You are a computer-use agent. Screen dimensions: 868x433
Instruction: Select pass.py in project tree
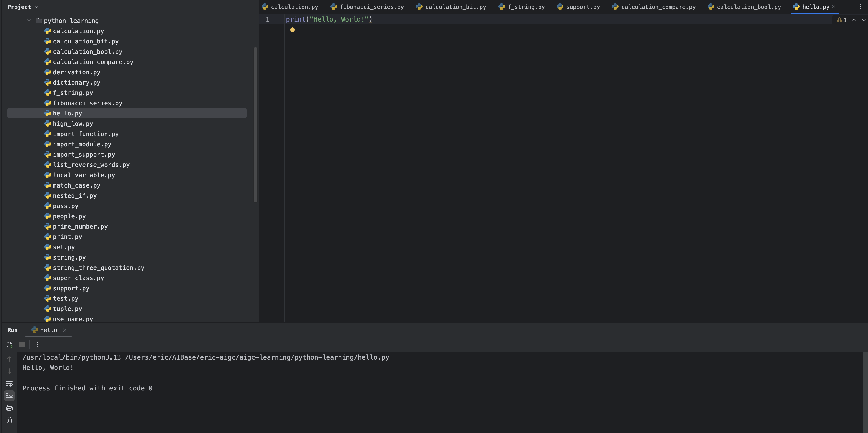(x=61, y=206)
